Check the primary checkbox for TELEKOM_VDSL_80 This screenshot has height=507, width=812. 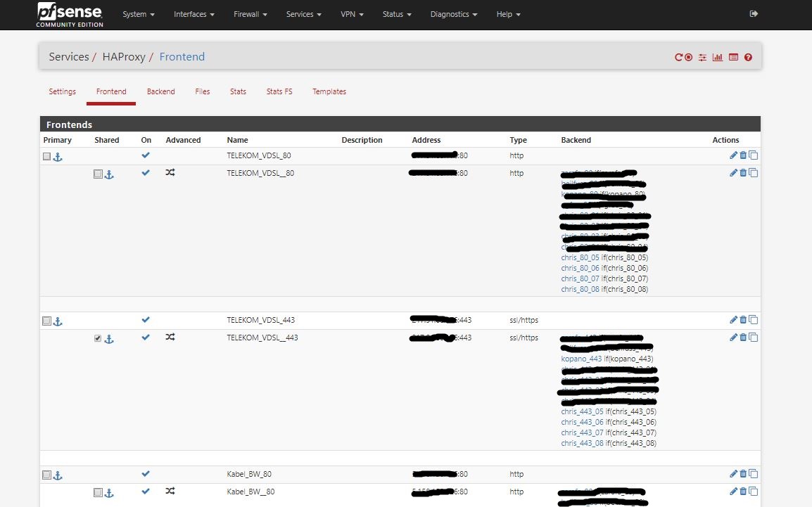tap(46, 157)
